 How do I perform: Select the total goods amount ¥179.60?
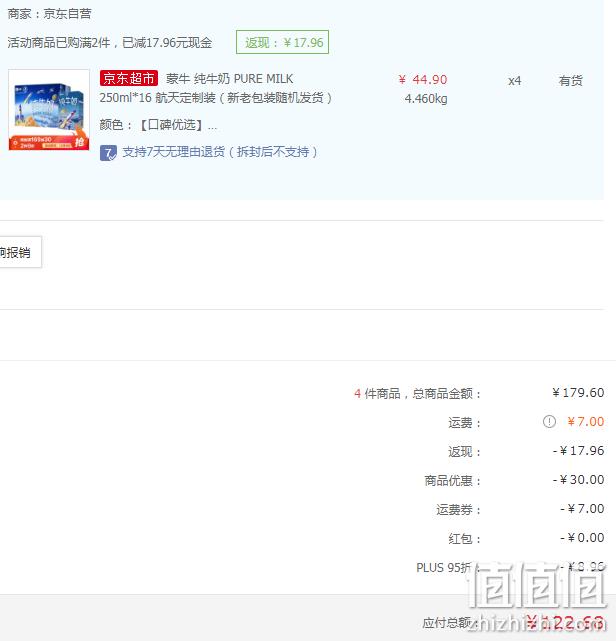(x=578, y=392)
